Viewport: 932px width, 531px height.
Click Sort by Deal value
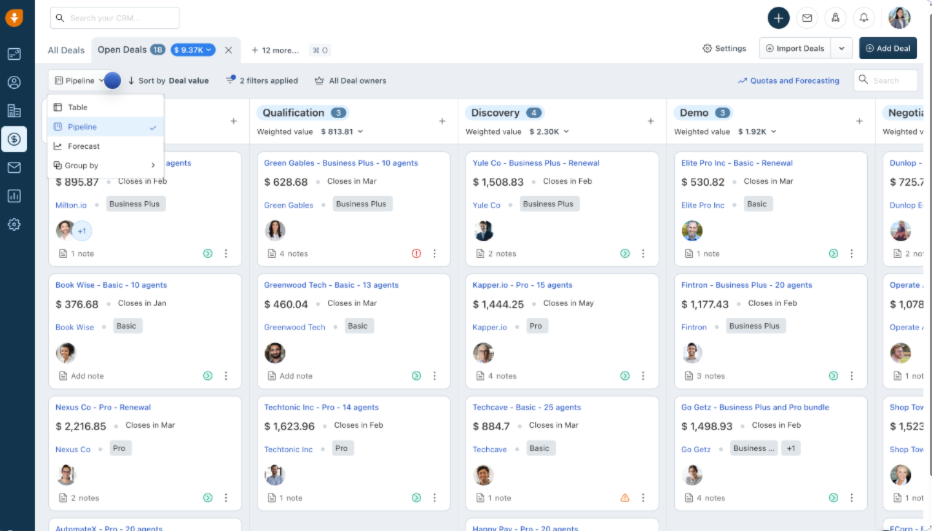pyautogui.click(x=168, y=80)
